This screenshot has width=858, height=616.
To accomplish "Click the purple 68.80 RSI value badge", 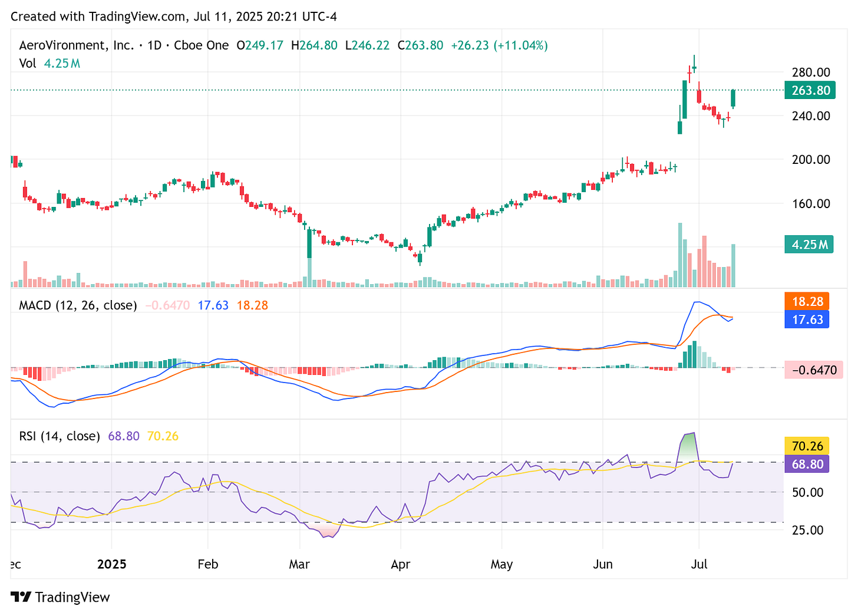I will [806, 464].
